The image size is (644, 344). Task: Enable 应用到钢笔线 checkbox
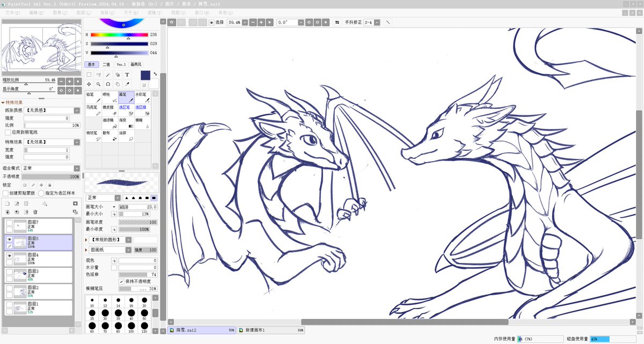click(8, 132)
